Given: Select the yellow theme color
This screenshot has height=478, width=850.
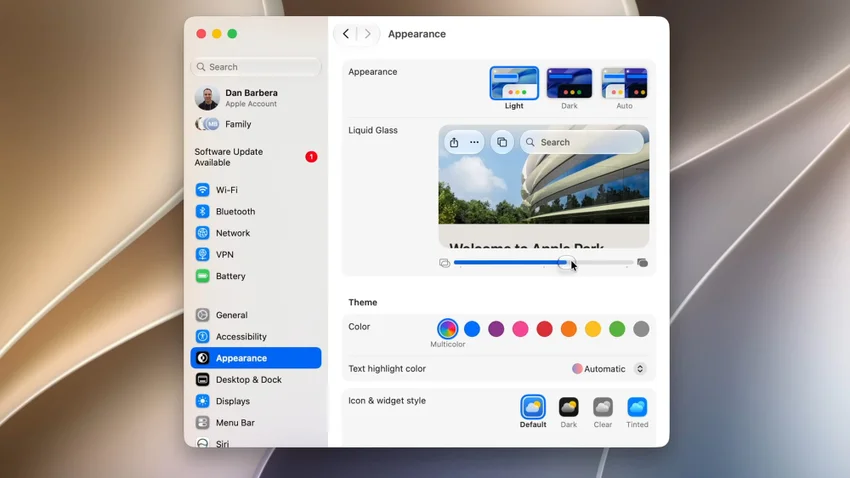Looking at the screenshot, I should pos(593,328).
